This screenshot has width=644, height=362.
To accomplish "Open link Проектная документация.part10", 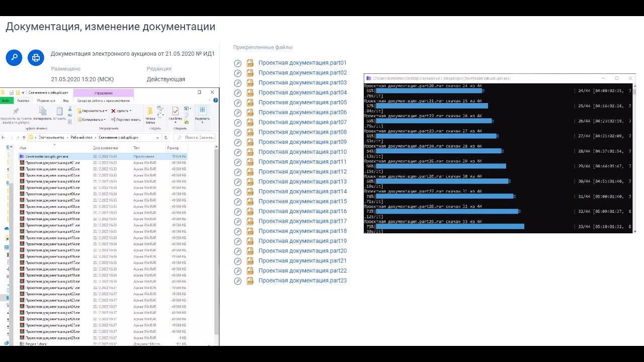I will pos(302,152).
